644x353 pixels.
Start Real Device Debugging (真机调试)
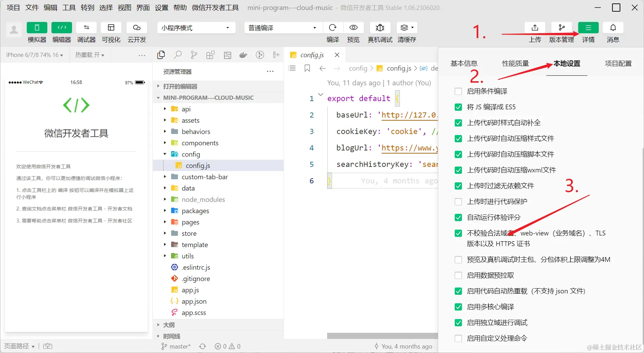tap(380, 28)
